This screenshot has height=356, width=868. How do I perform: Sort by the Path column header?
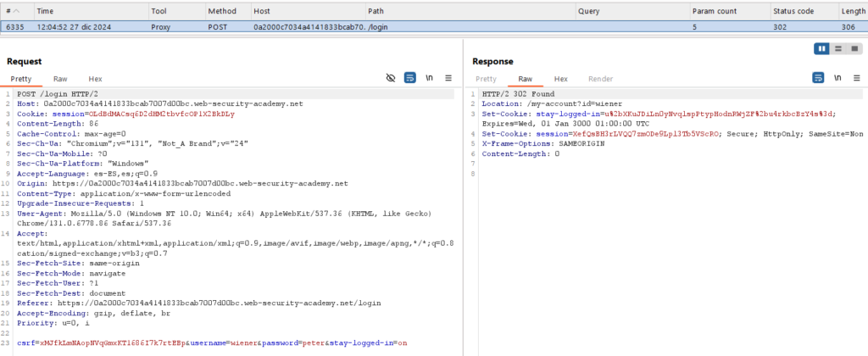(x=470, y=11)
